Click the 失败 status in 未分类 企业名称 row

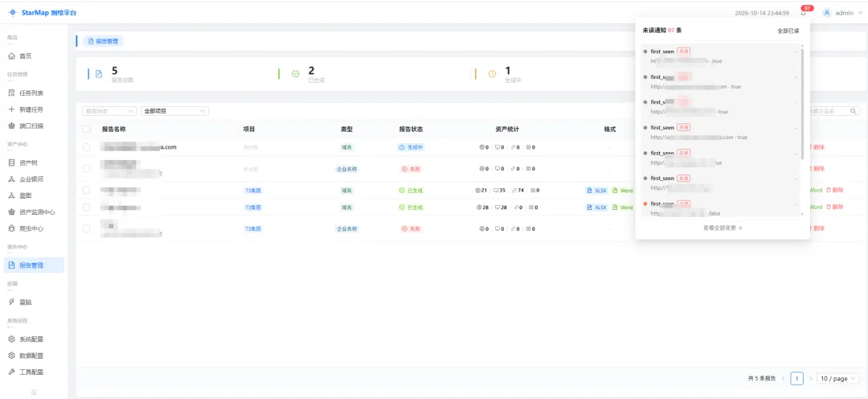pyautogui.click(x=411, y=168)
